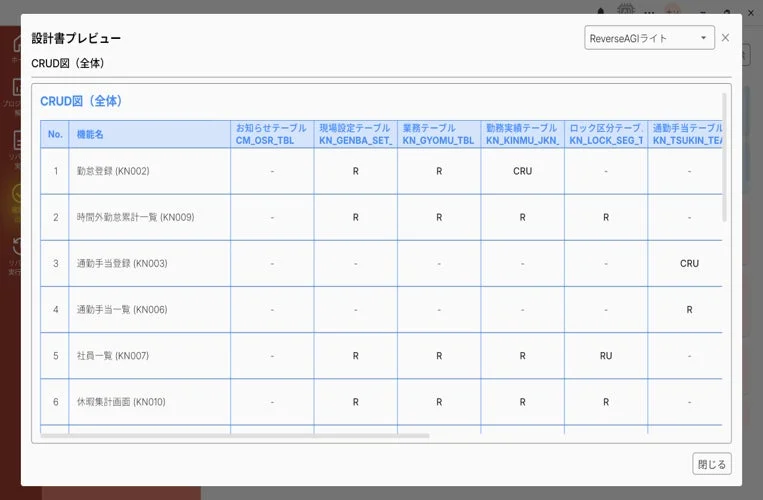Click the 閉じる button
Screen dimensions: 763x500
pyautogui.click(x=712, y=464)
